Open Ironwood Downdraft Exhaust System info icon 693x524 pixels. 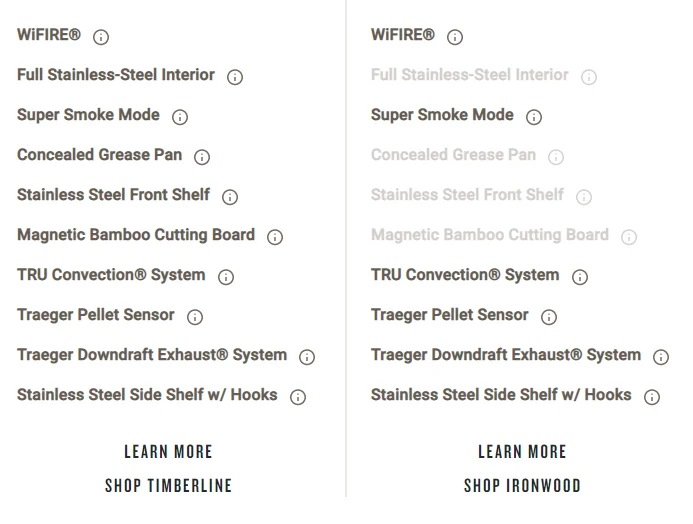tap(661, 357)
